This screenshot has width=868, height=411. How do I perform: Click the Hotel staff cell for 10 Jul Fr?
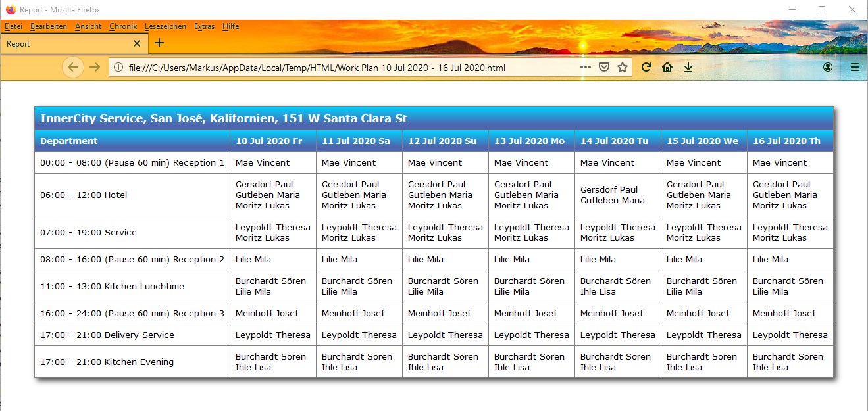pos(273,195)
